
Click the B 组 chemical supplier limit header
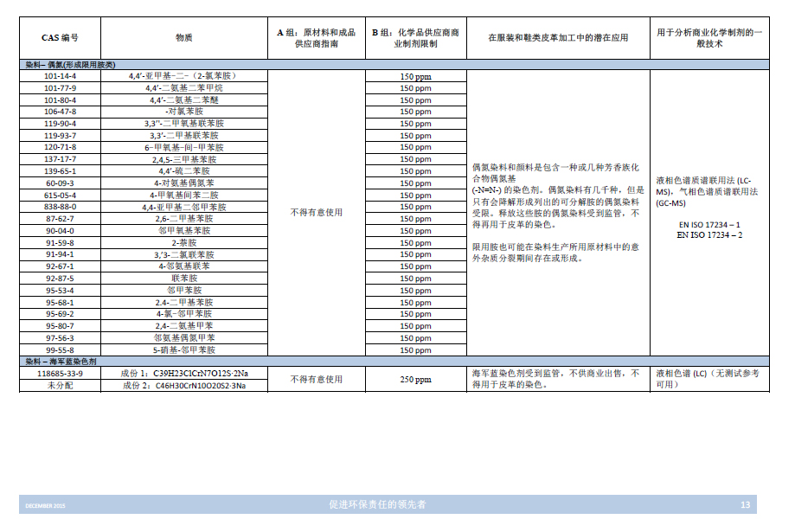415,37
